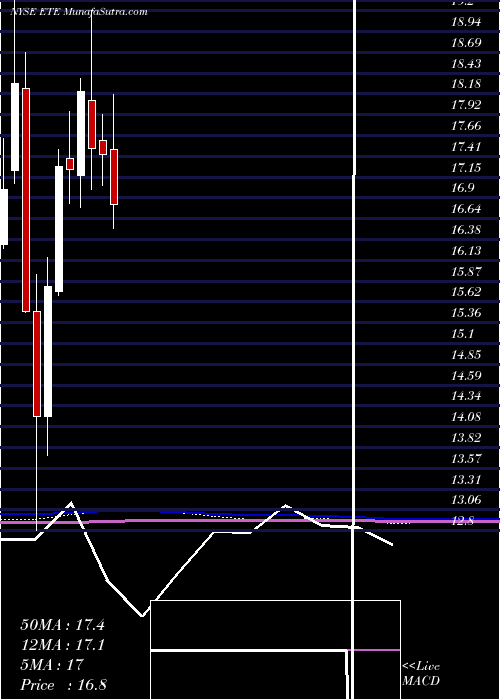Click the 14.85 price axis label
The image size is (500, 700).
tap(467, 355)
